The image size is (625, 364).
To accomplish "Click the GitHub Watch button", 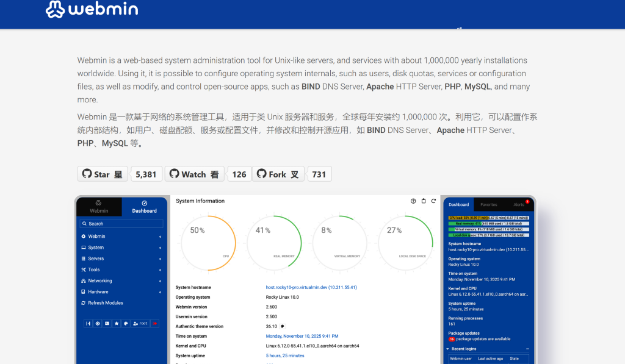I will pos(194,174).
